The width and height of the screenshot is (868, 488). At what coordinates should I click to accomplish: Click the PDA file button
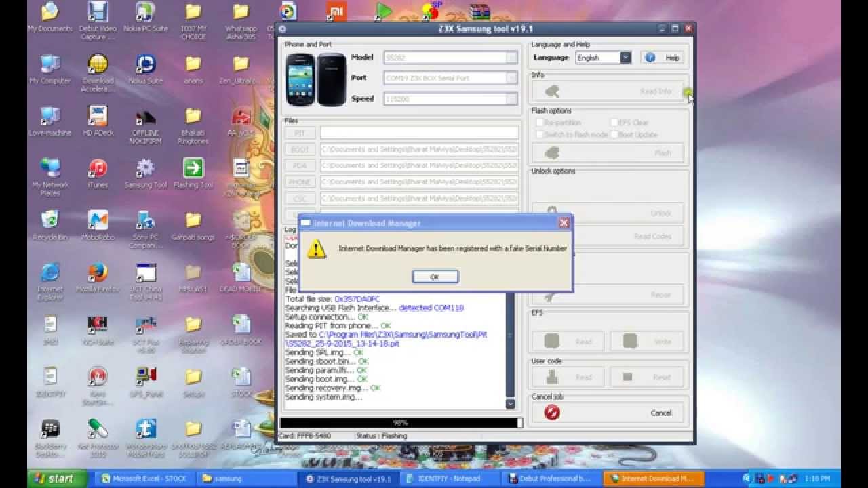[300, 165]
